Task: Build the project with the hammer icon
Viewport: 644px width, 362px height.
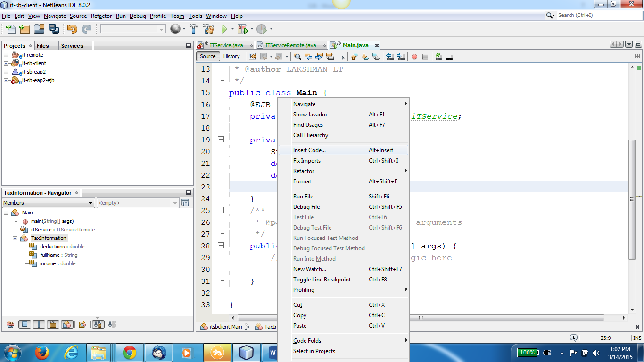Action: 193,29
